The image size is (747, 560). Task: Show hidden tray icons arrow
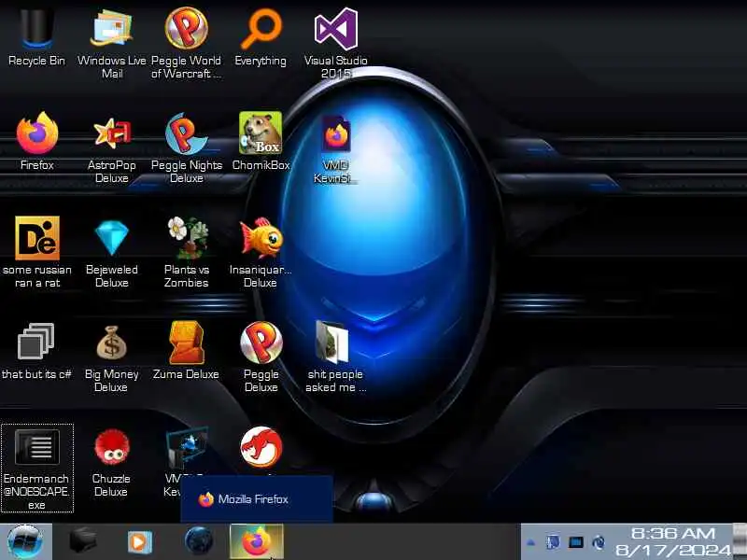tap(531, 542)
